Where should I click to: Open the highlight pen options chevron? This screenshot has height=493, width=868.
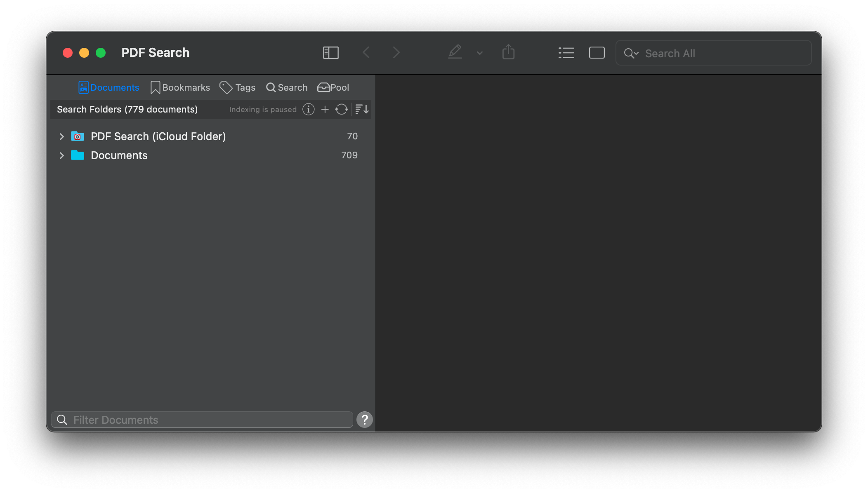[479, 53]
